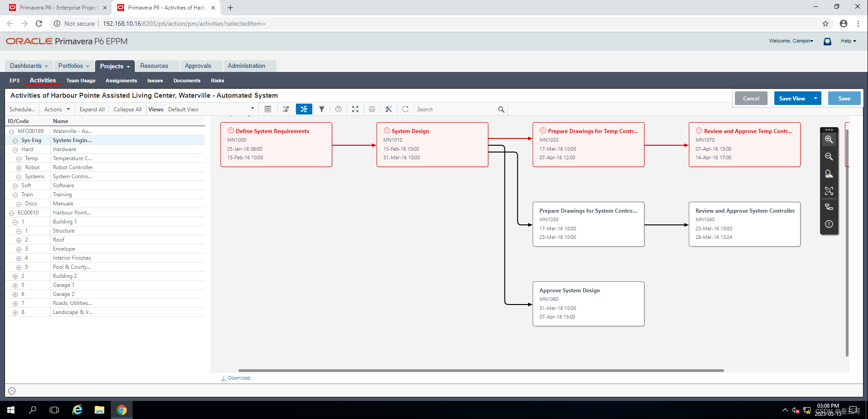Click the print icon in toolbar
This screenshot has height=419, width=868.
click(372, 109)
